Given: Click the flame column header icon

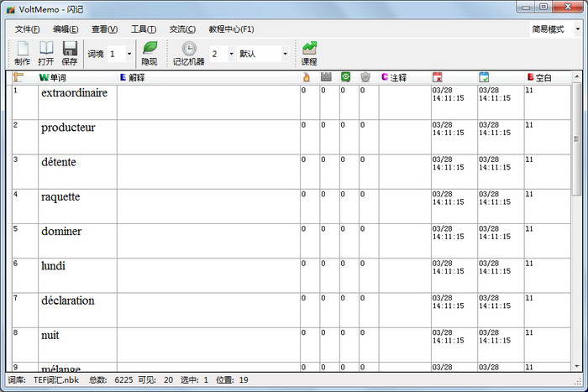Looking at the screenshot, I should 307,77.
